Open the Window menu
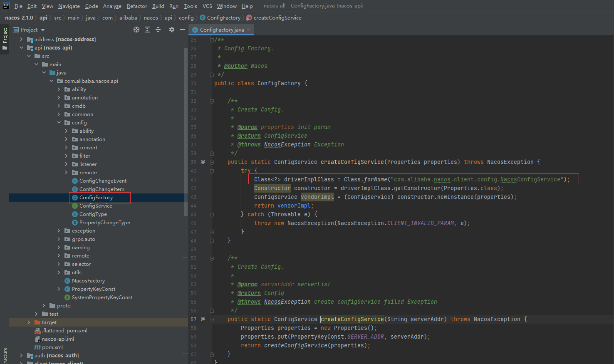 227,6
